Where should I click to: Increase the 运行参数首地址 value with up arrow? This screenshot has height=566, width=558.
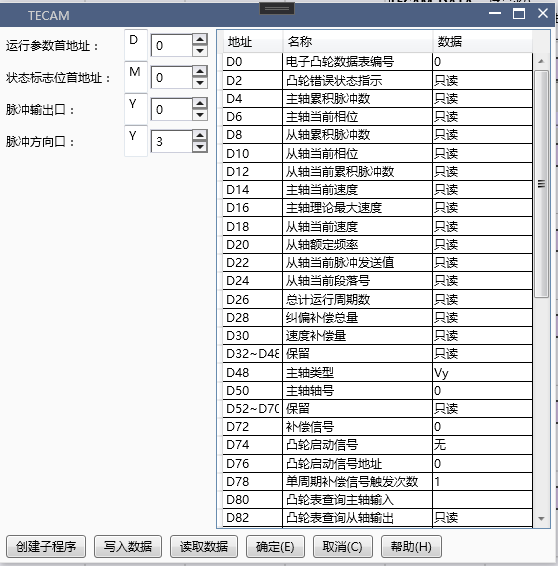pos(200,39)
